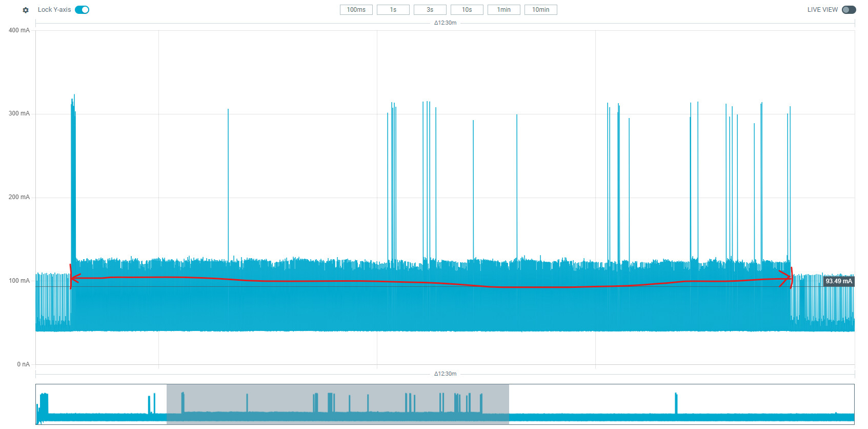Select the 100ms time window button
The height and width of the screenshot is (429, 868).
[356, 10]
